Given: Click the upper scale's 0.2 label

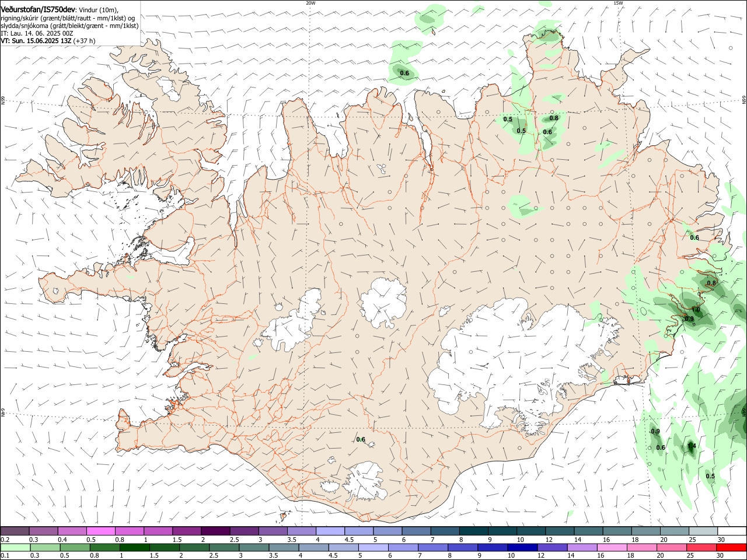Looking at the screenshot, I should click(x=5, y=540).
